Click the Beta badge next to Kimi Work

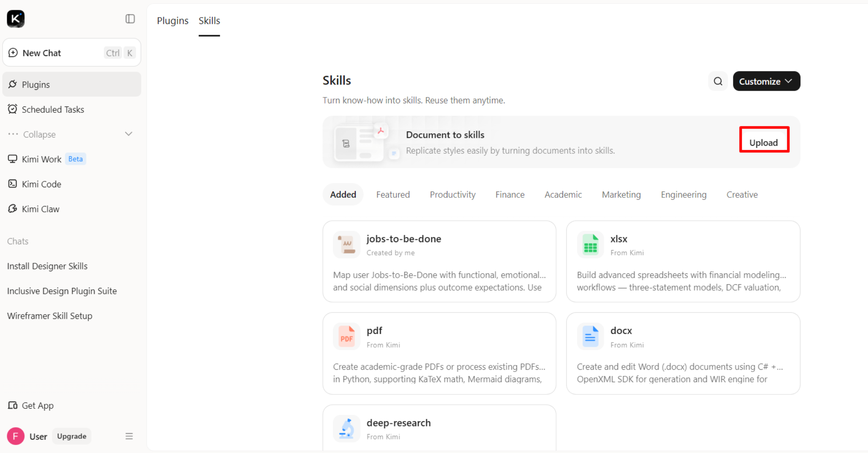[x=76, y=159]
